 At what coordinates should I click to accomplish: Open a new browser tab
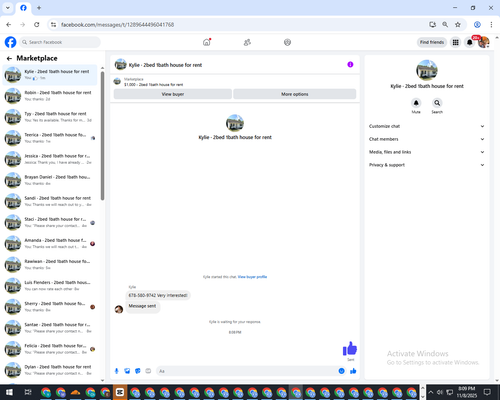click(39, 8)
